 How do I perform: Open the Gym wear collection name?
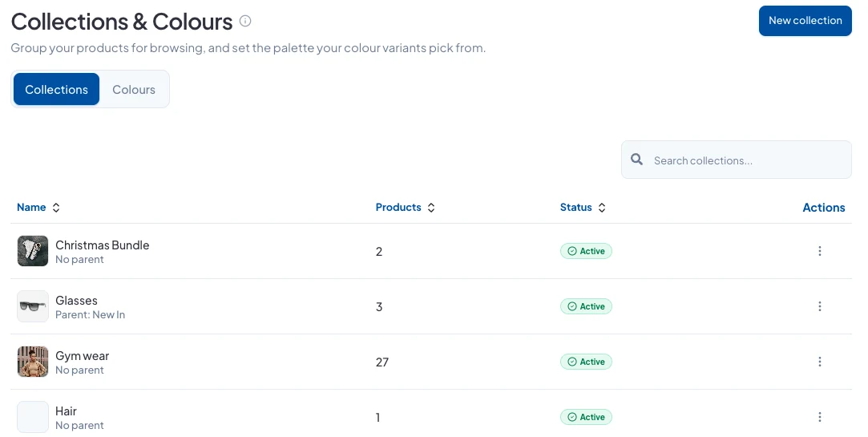82,355
